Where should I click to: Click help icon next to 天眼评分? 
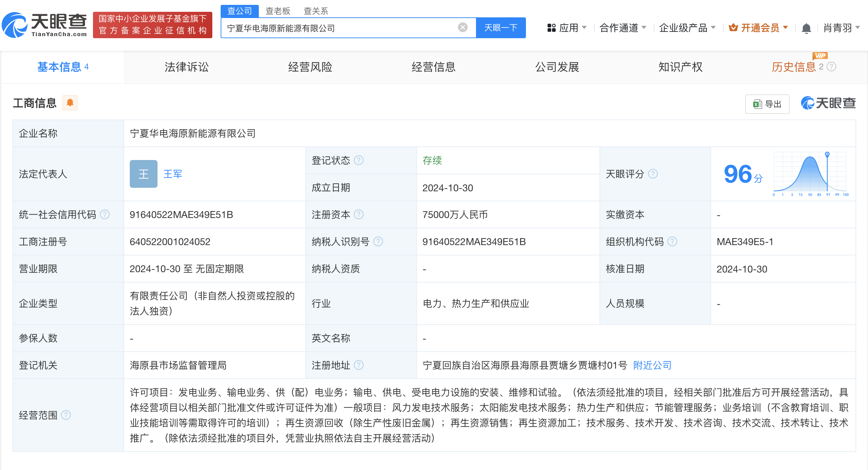(x=653, y=174)
